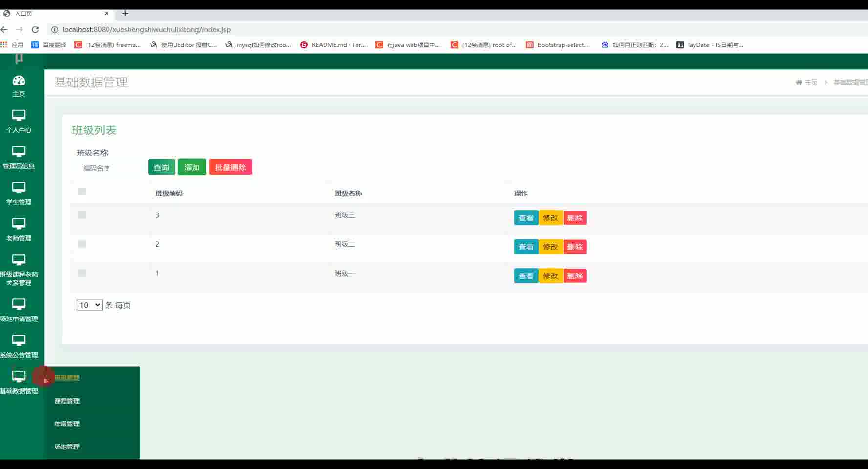Image resolution: width=868 pixels, height=469 pixels.
Task: Click 删除 for row 班级三
Action: coord(575,218)
